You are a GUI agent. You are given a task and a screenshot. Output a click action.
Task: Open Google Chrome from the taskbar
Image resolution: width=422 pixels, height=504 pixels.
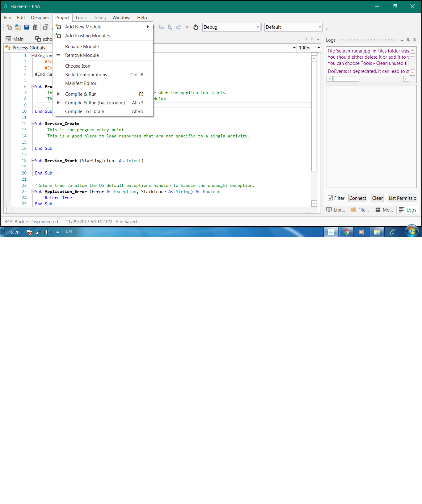click(346, 232)
